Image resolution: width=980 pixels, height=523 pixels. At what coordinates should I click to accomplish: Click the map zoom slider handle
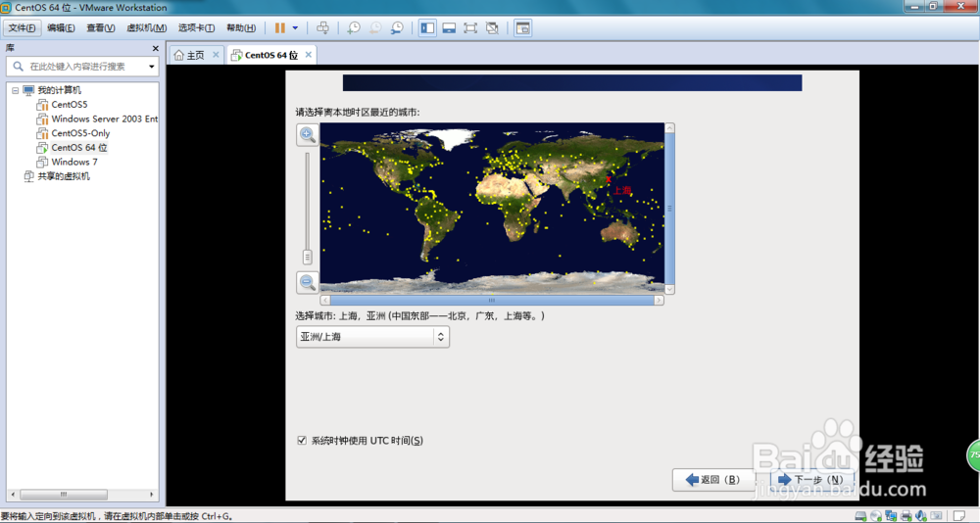pos(307,257)
